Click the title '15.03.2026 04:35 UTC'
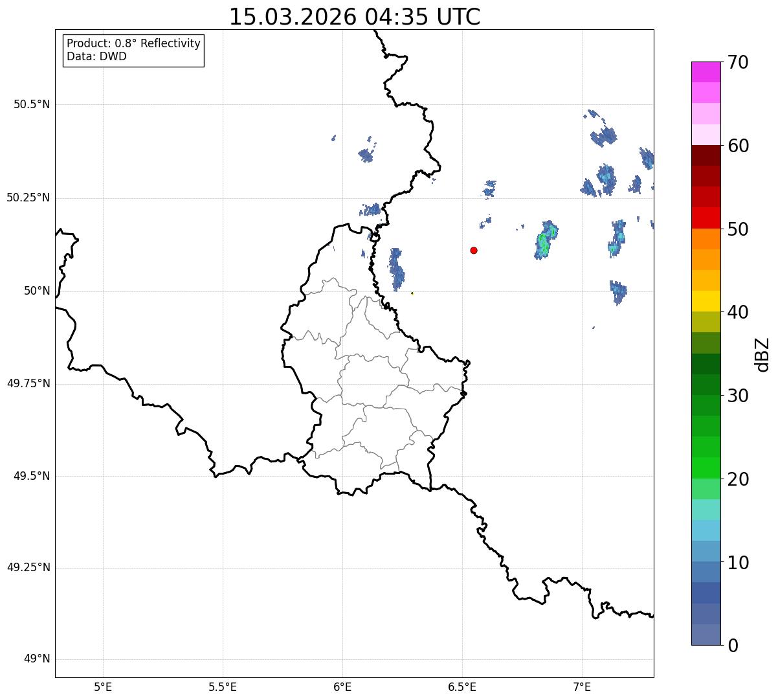Screen dimensions: 778x700 [x=355, y=17]
